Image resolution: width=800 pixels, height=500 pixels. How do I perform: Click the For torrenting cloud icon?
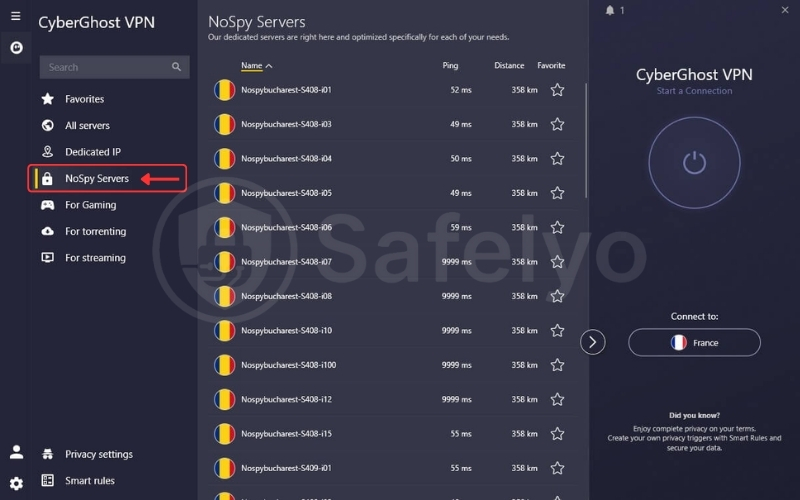click(47, 231)
